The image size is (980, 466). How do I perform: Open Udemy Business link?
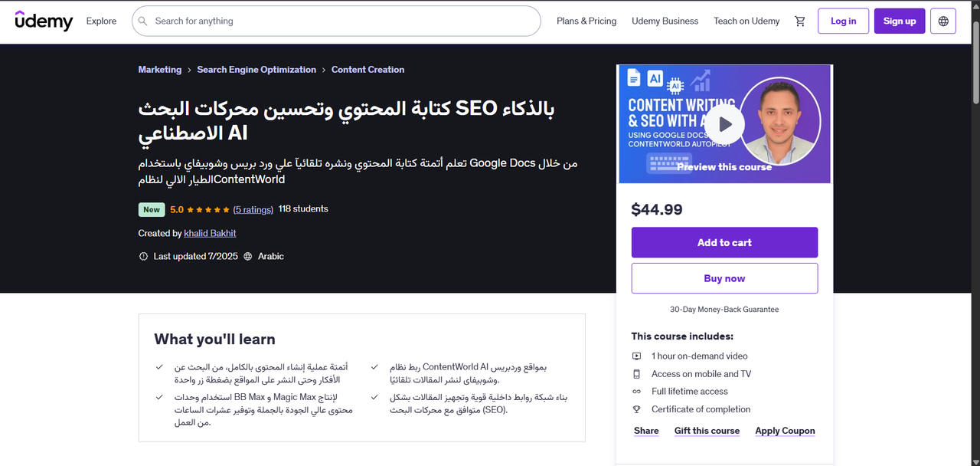[x=665, y=21]
